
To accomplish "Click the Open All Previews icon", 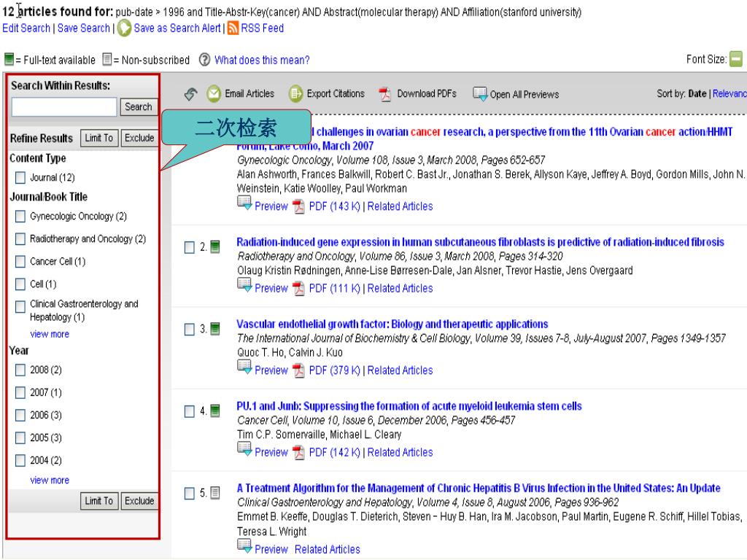I will tap(480, 94).
